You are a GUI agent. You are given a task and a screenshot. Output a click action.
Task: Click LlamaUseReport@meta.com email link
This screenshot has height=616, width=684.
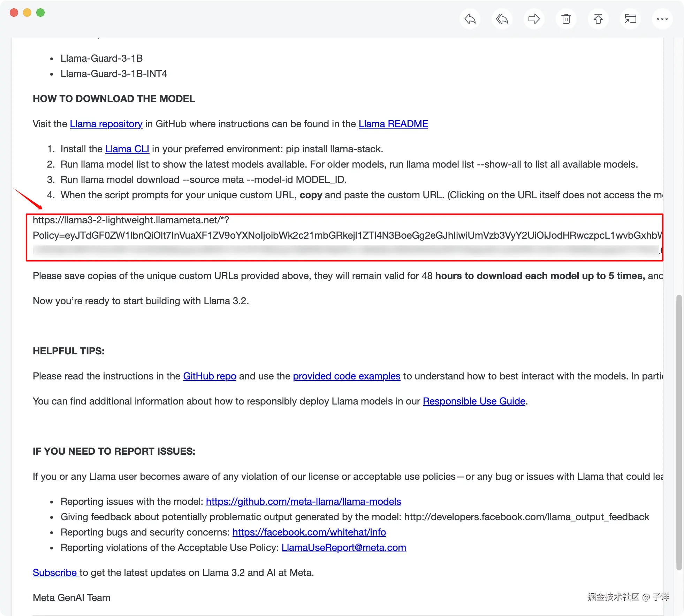pos(344,548)
